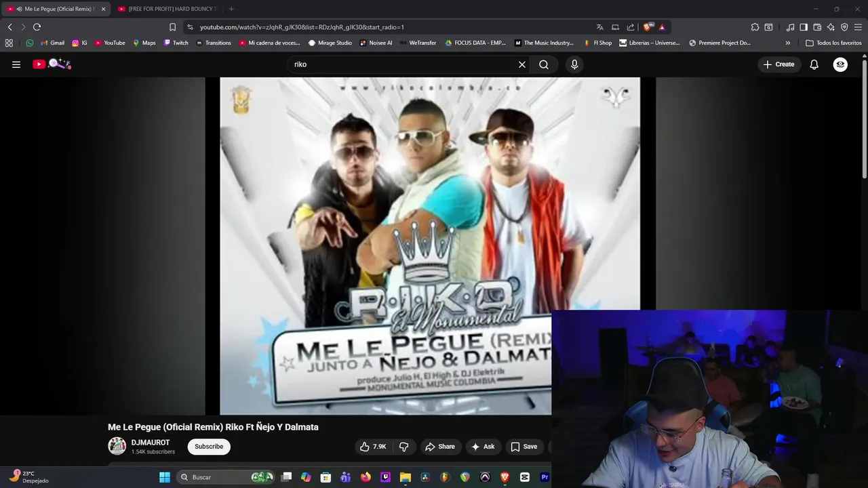
Task: Open the browser extensions puzzle icon
Action: click(x=755, y=27)
